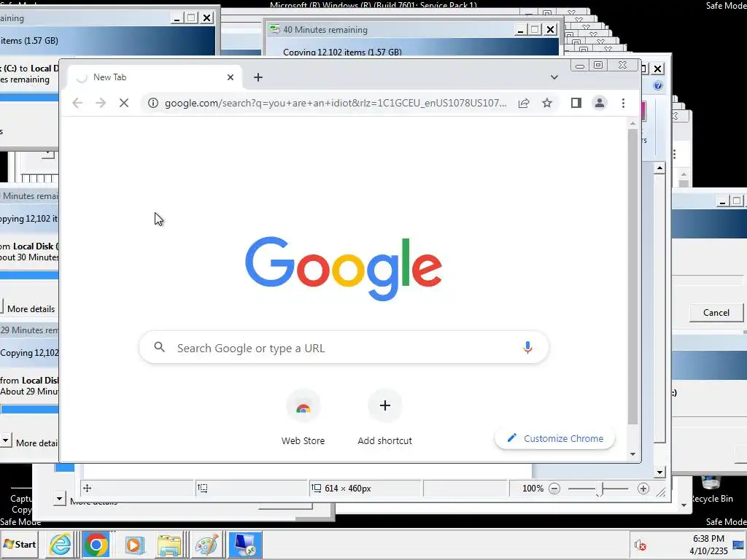747x560 pixels.
Task: Go forward in Chrome navigation
Action: click(x=101, y=103)
